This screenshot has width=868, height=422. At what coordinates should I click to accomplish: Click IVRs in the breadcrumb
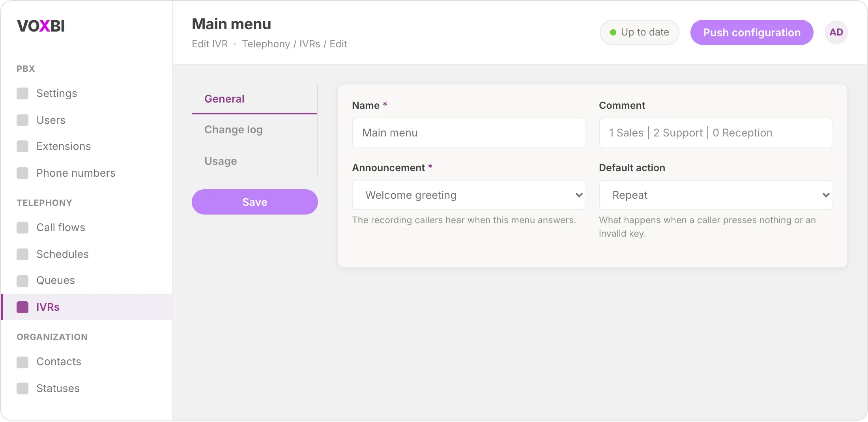point(310,44)
